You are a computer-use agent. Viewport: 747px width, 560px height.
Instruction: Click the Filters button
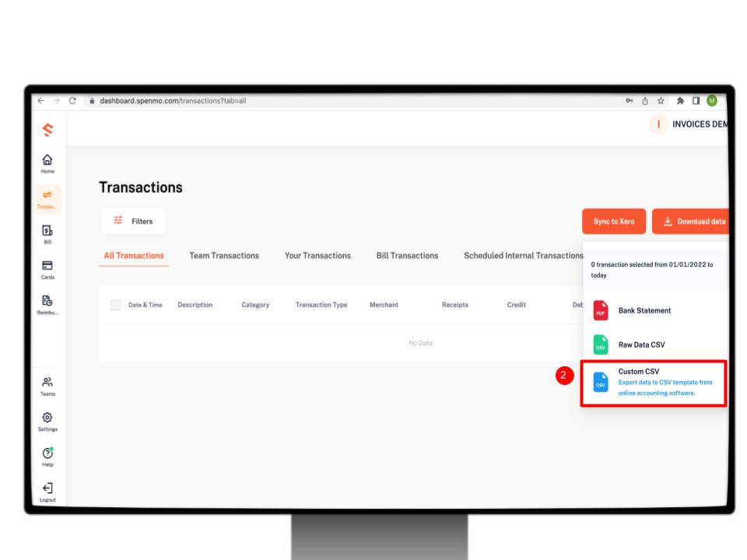pyautogui.click(x=133, y=221)
